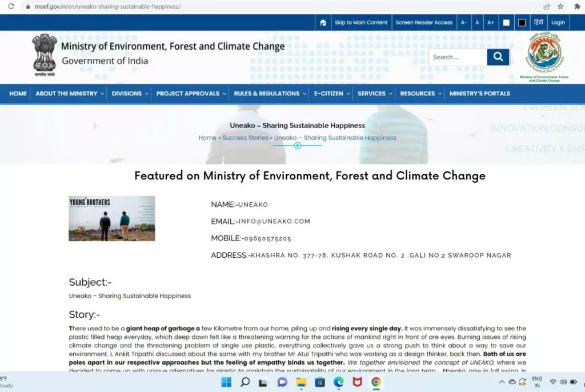585x392 pixels.
Task: Click the Success Stories breadcrumb
Action: (x=245, y=138)
